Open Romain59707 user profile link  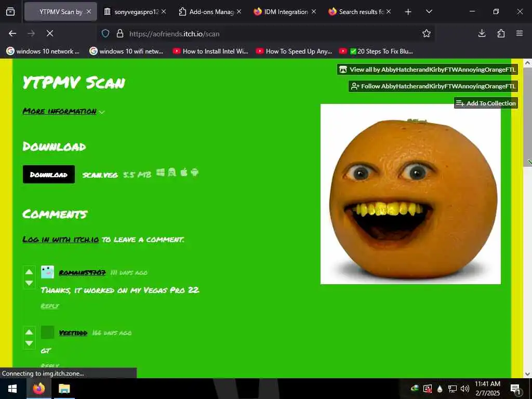coord(82,272)
